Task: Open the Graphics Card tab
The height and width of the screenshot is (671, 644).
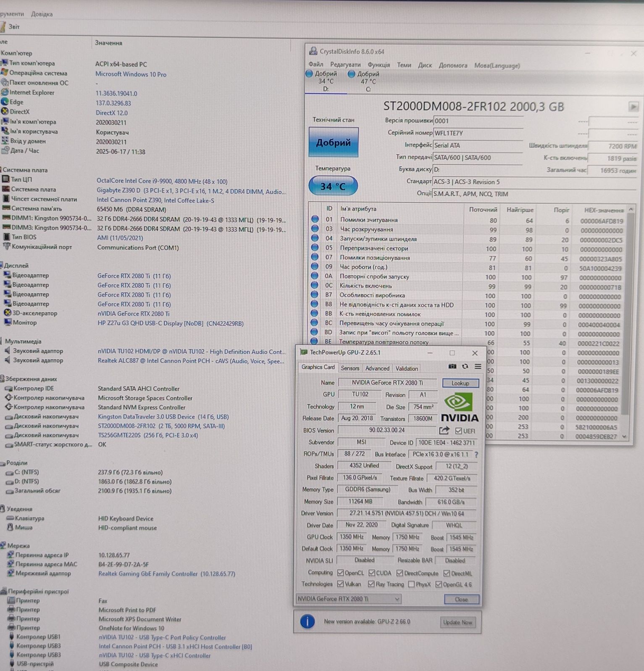Action: (x=318, y=367)
